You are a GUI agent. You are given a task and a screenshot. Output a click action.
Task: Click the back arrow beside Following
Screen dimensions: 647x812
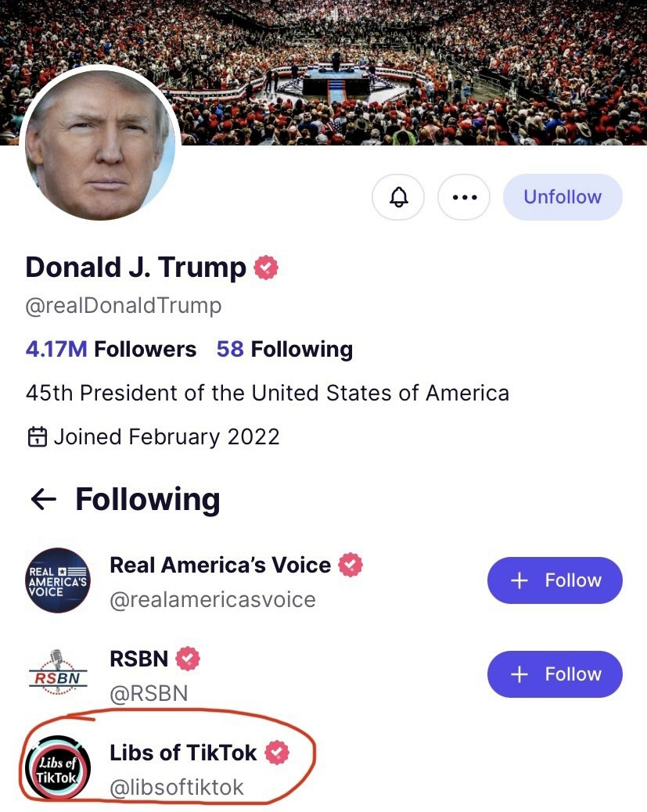[43, 499]
